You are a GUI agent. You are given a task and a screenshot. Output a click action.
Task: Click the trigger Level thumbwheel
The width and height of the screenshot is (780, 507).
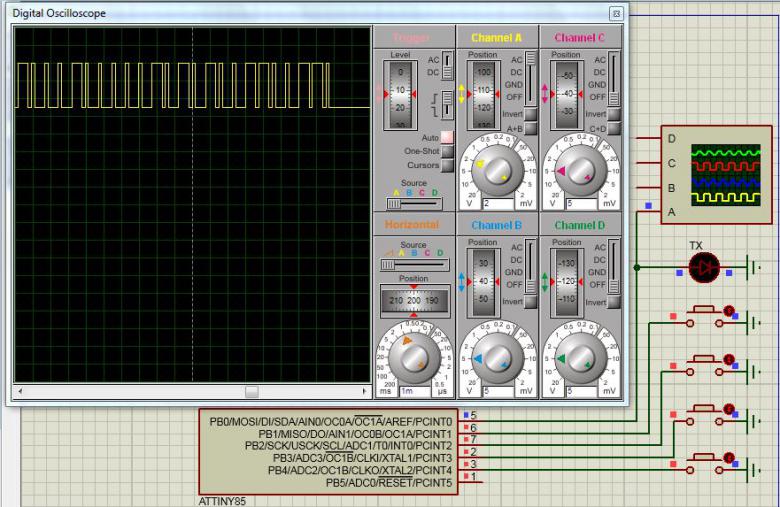(400, 95)
